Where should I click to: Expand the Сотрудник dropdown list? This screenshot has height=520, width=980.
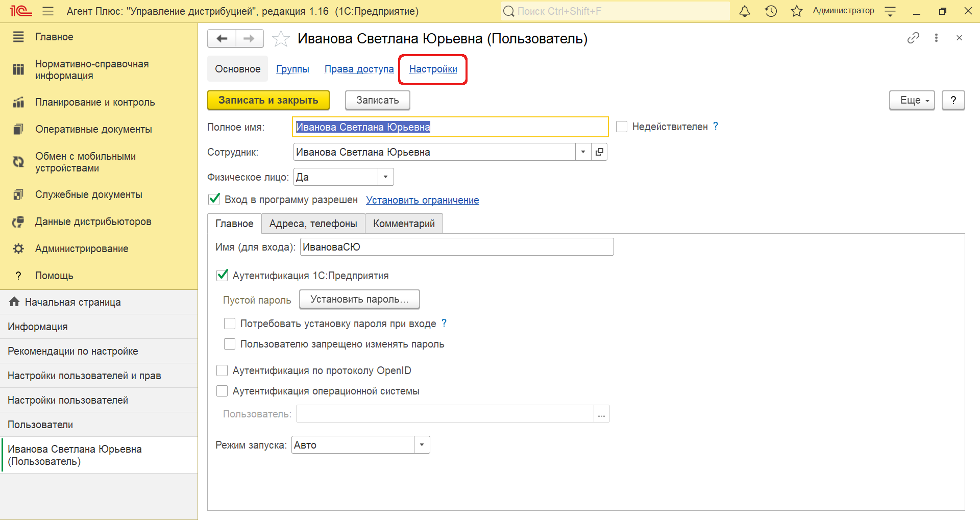pos(583,152)
